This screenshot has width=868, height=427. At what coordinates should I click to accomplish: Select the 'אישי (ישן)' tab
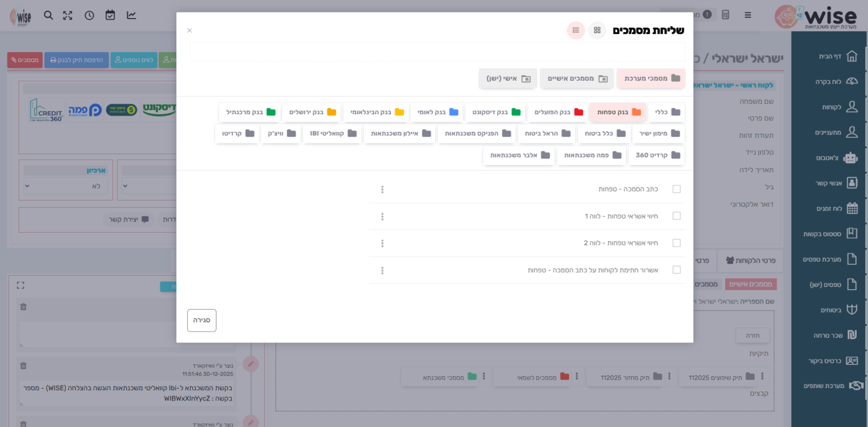point(508,79)
